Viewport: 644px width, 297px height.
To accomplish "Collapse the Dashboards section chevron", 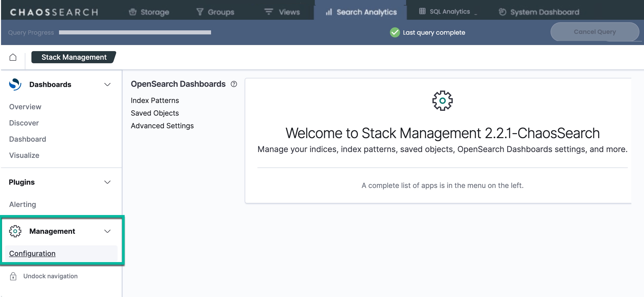I will 107,84.
